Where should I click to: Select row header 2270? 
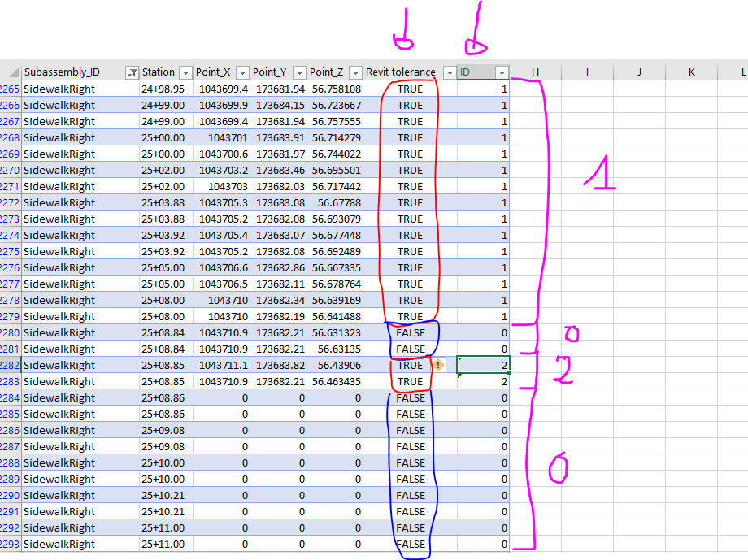[x=10, y=171]
